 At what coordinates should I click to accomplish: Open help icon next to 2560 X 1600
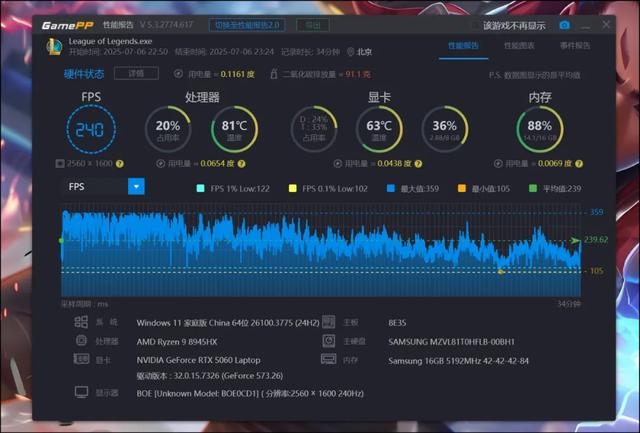[120, 164]
